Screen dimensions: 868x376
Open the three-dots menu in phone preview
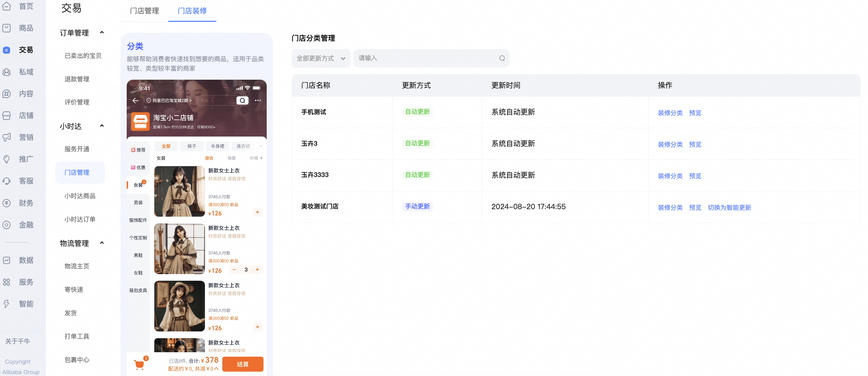258,101
